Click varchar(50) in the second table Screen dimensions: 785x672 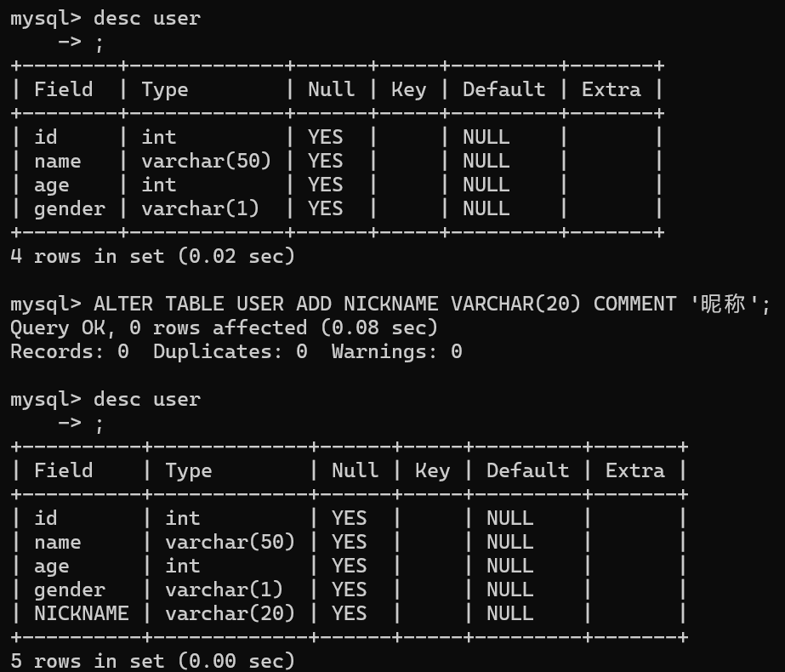(230, 542)
